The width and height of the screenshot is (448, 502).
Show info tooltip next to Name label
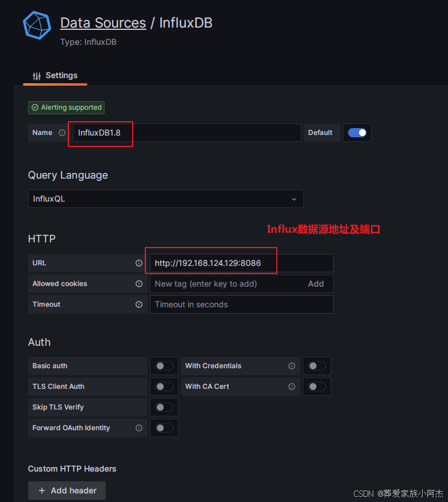click(x=62, y=133)
